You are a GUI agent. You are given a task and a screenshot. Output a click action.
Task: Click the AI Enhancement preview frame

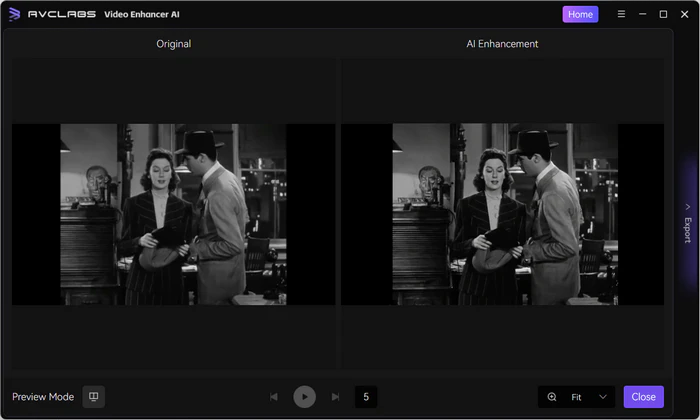(502, 214)
